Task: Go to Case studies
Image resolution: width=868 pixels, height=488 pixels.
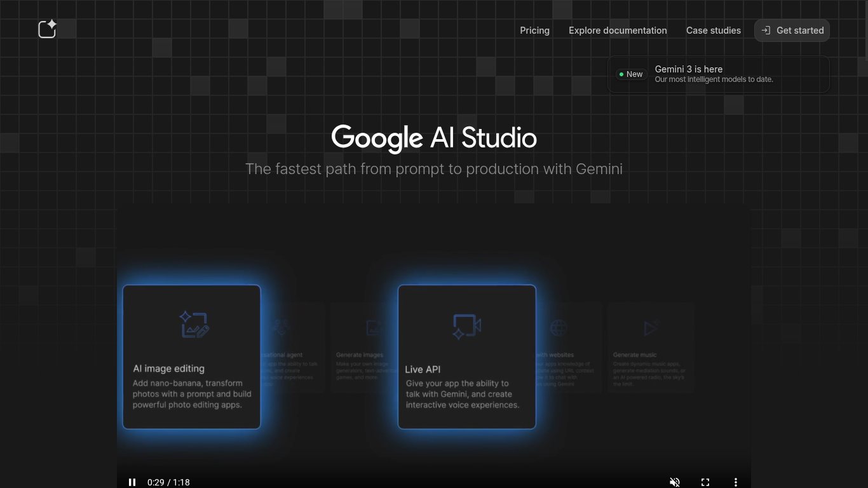Action: pos(713,30)
